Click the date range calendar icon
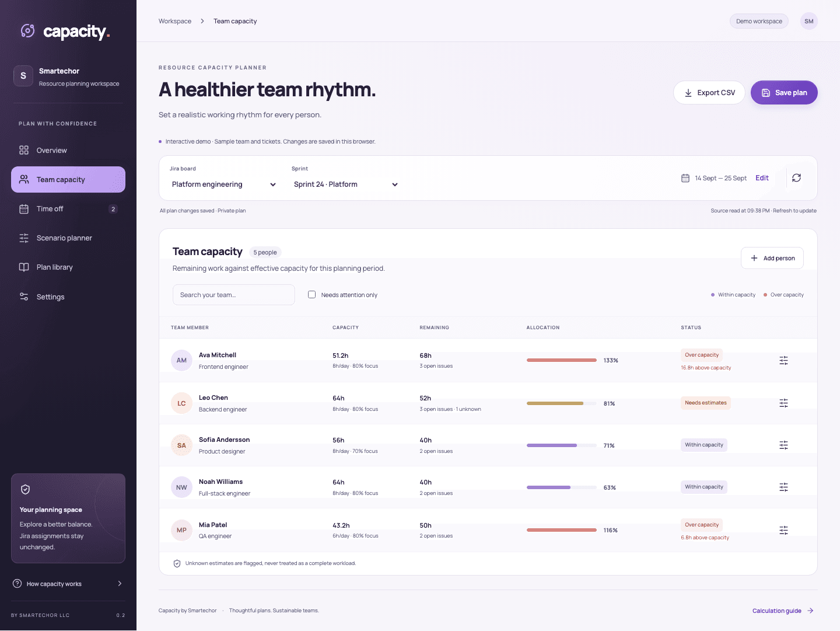 pyautogui.click(x=685, y=178)
